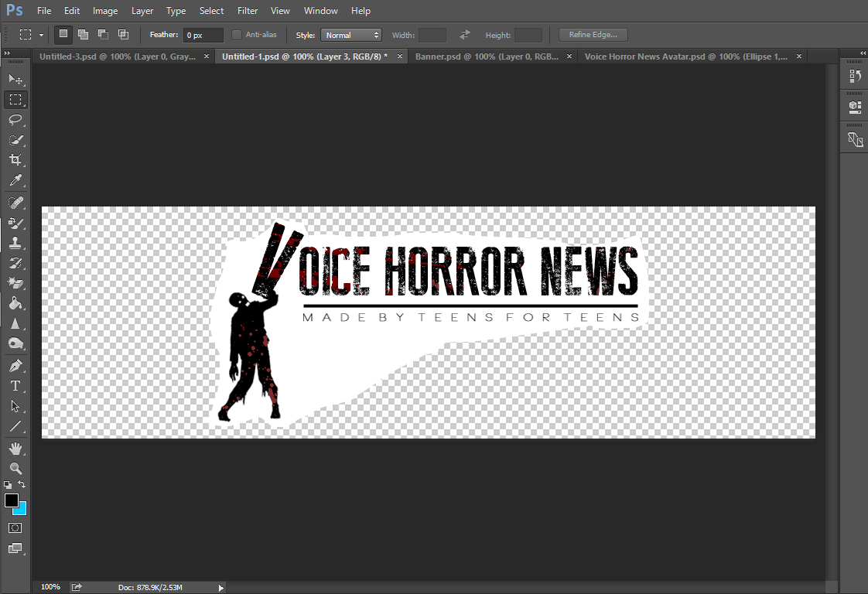Select the Line shape tool

[x=15, y=426]
